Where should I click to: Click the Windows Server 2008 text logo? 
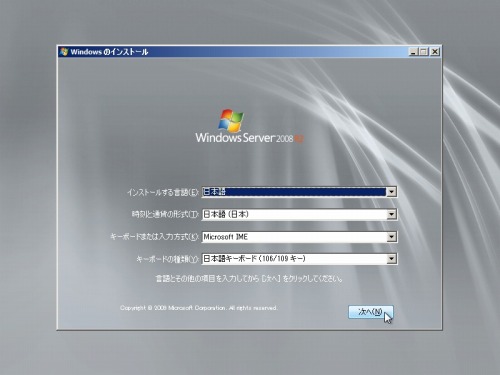coord(249,138)
